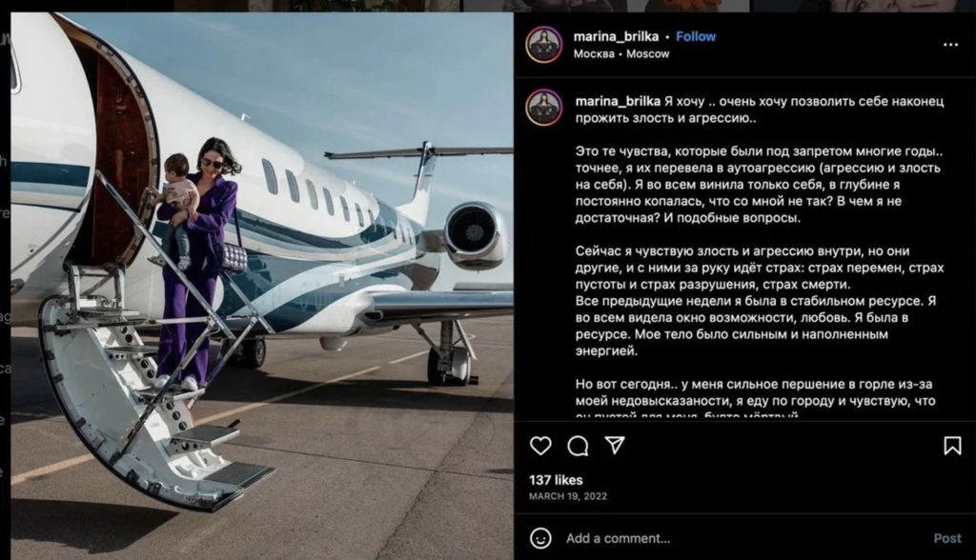Viewport: 976px width, 560px height.
Task: View who liked via 137 likes
Action: pos(556,480)
